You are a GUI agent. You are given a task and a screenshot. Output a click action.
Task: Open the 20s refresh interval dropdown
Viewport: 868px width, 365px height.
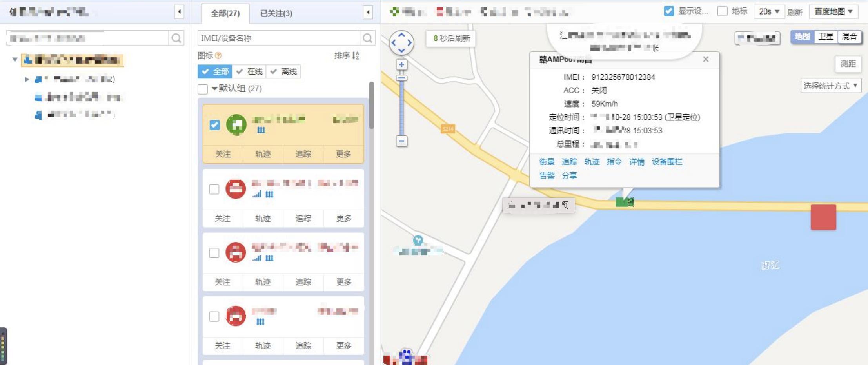pos(769,11)
